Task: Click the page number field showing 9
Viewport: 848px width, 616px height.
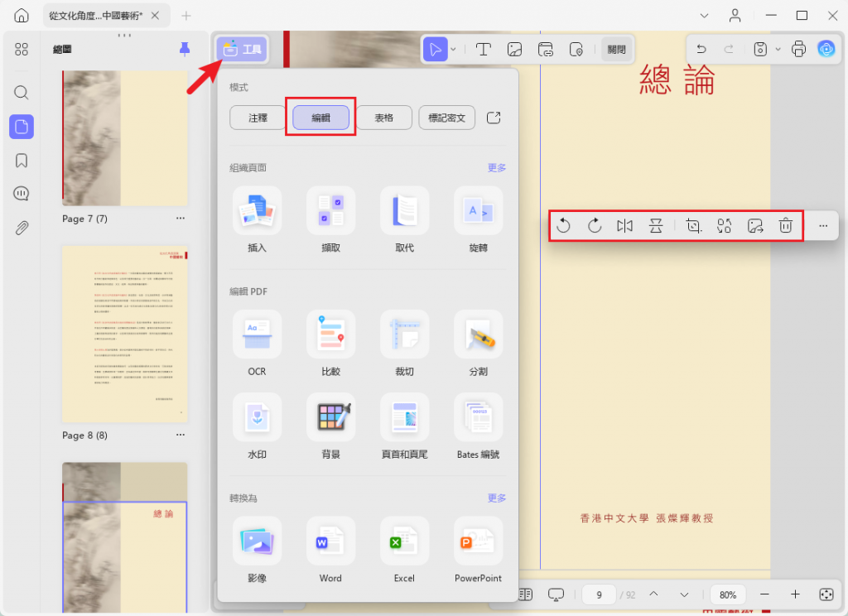Action: (x=600, y=594)
